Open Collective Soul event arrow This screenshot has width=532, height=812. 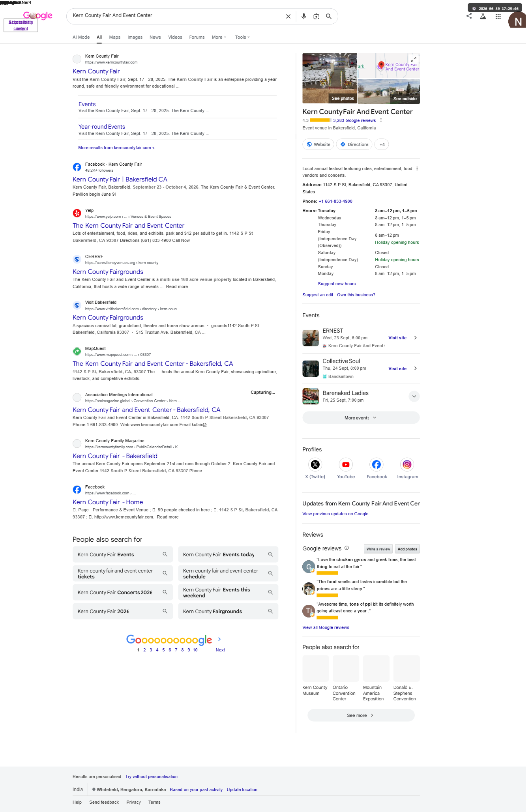(x=415, y=369)
